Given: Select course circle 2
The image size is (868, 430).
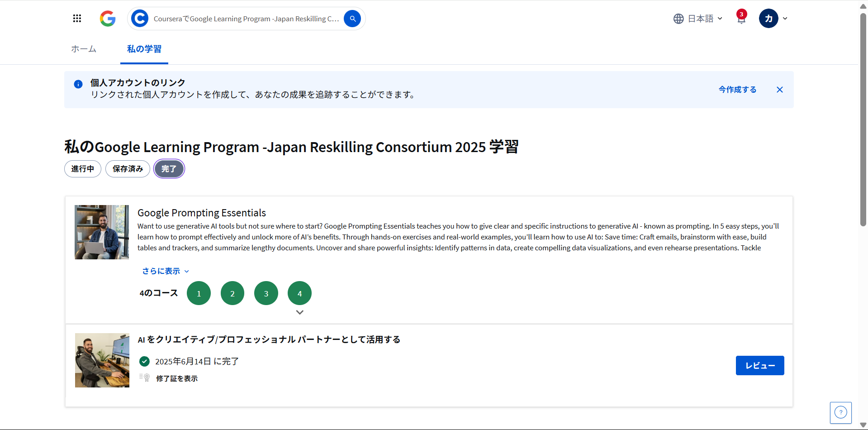Looking at the screenshot, I should (232, 293).
